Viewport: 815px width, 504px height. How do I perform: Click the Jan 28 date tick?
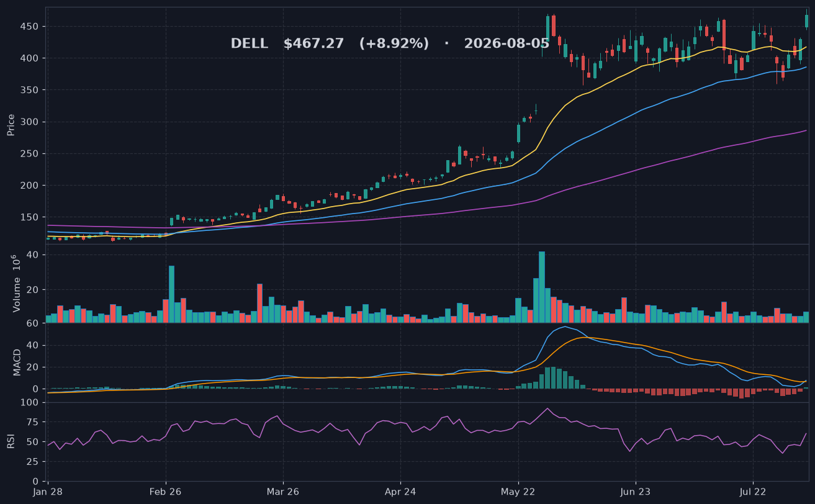48,491
